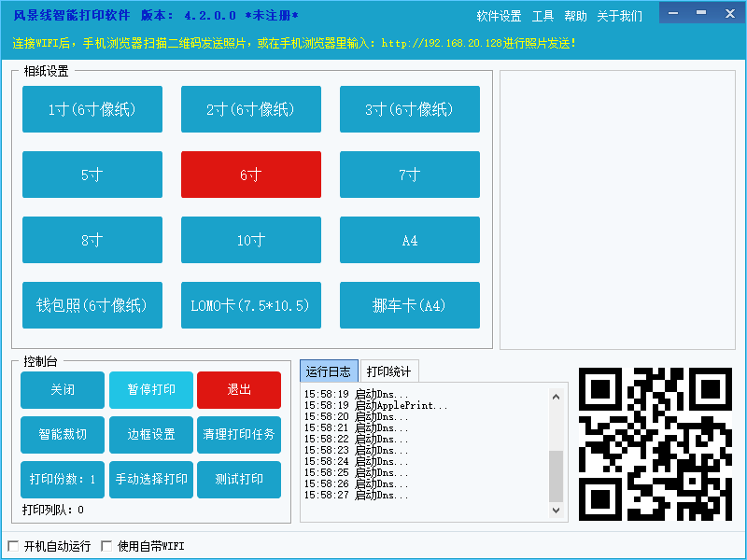747x560 pixels.
Task: Click 清理打印任务 to clear print jobs
Action: click(x=239, y=434)
